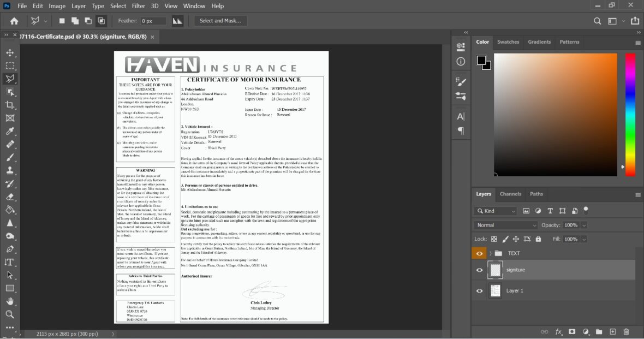Delete the selected layer via trash icon
The height and width of the screenshot is (339, 644).
[626, 331]
